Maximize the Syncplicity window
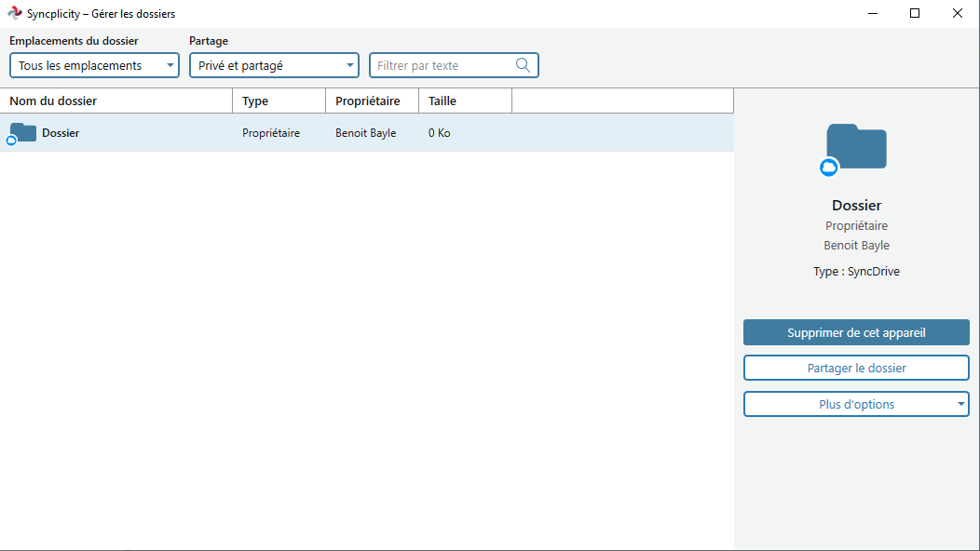 (915, 13)
